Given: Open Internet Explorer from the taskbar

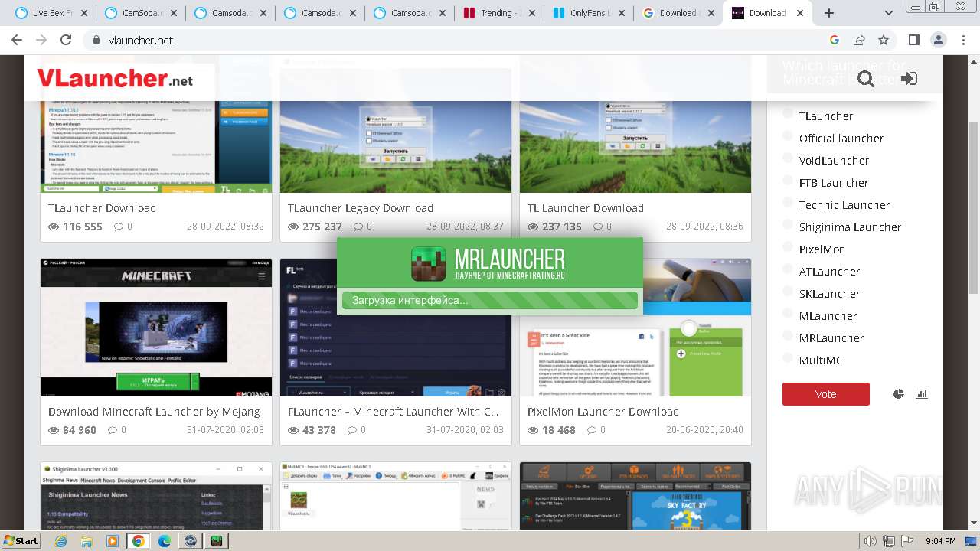Looking at the screenshot, I should [60, 541].
